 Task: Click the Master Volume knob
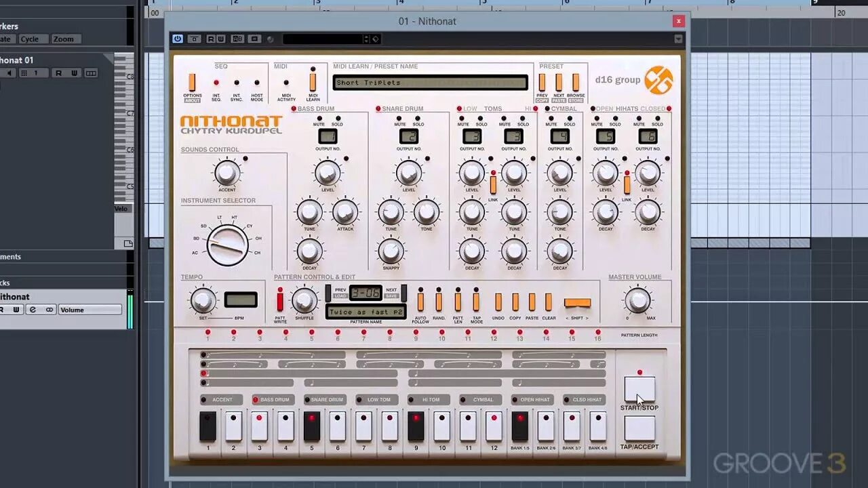click(637, 300)
